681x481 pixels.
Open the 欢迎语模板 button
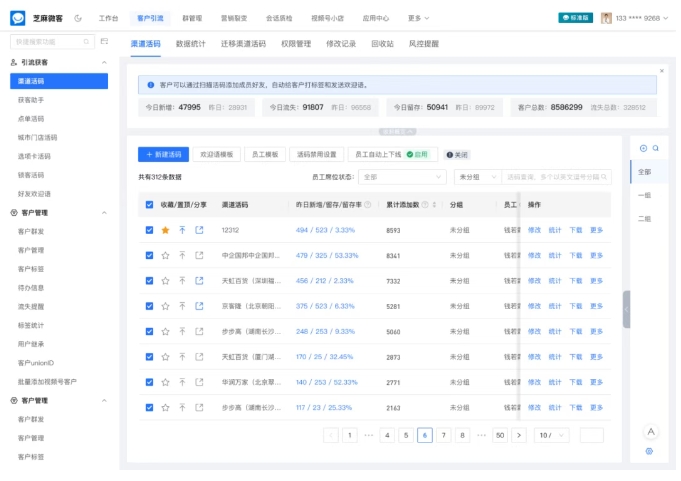click(x=216, y=155)
